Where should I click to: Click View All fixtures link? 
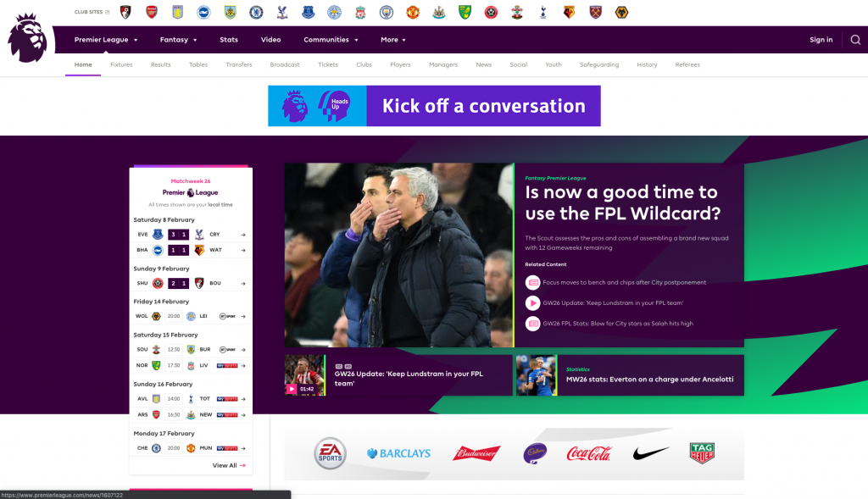click(x=229, y=465)
